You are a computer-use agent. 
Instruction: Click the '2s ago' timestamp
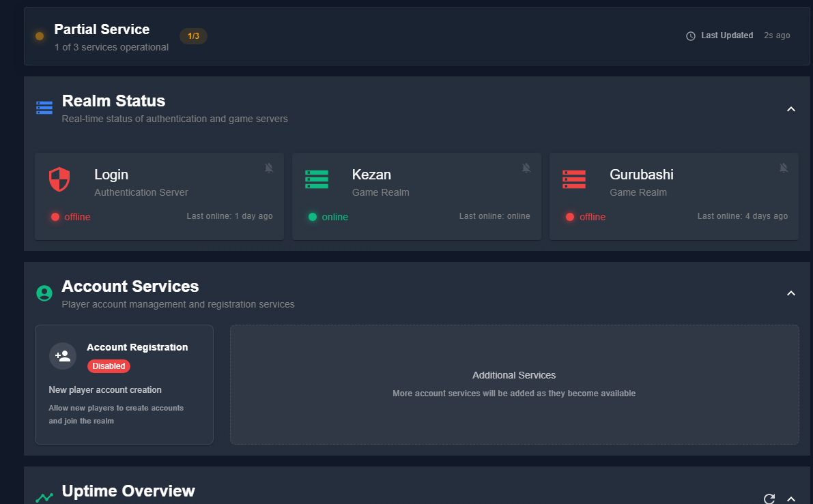coord(777,35)
